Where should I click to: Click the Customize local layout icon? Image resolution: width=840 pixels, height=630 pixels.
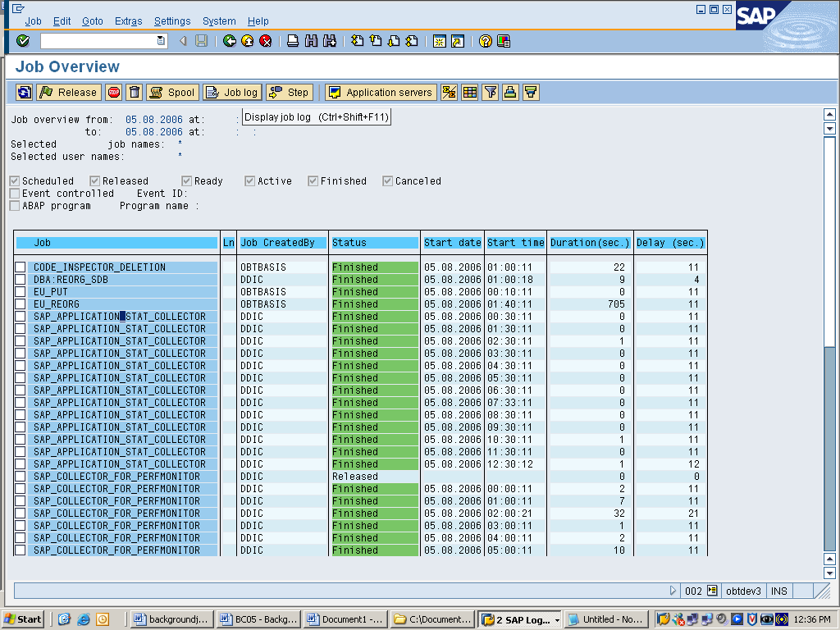coord(504,41)
